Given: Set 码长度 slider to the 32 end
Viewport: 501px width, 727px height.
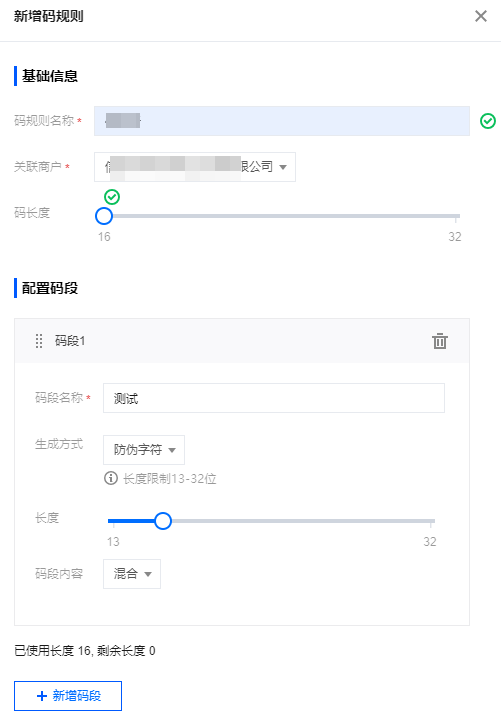Looking at the screenshot, I should pos(457,216).
